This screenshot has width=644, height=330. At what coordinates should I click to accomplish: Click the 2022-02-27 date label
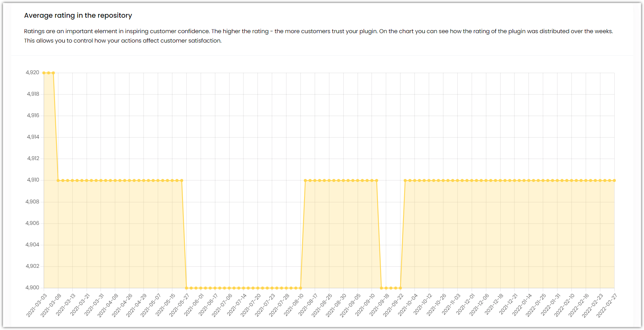pos(607,306)
